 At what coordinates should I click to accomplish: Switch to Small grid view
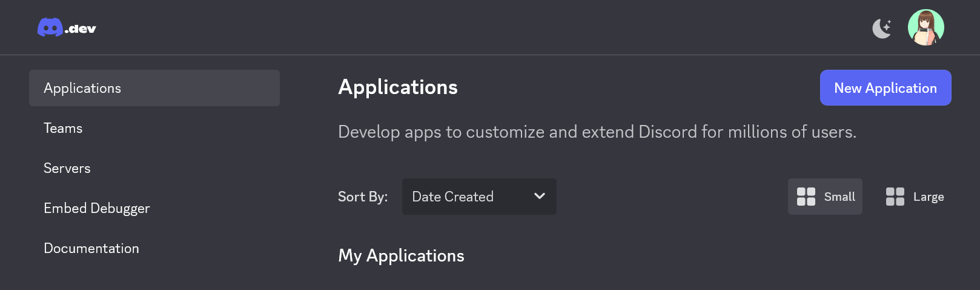point(825,197)
